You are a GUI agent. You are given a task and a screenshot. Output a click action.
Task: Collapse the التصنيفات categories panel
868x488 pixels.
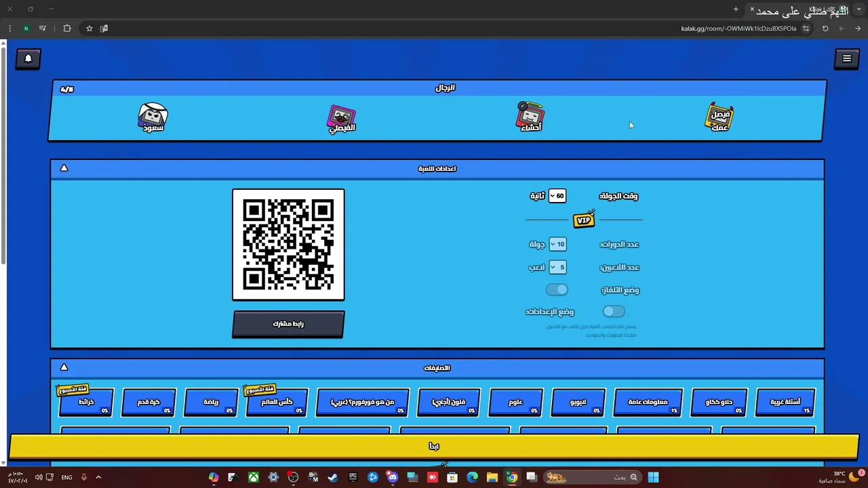click(64, 367)
